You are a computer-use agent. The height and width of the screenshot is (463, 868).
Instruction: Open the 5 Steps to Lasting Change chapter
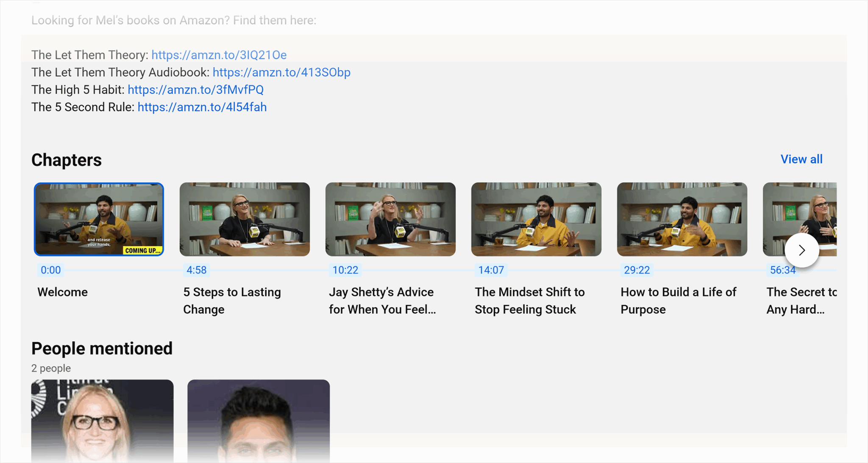(x=245, y=219)
